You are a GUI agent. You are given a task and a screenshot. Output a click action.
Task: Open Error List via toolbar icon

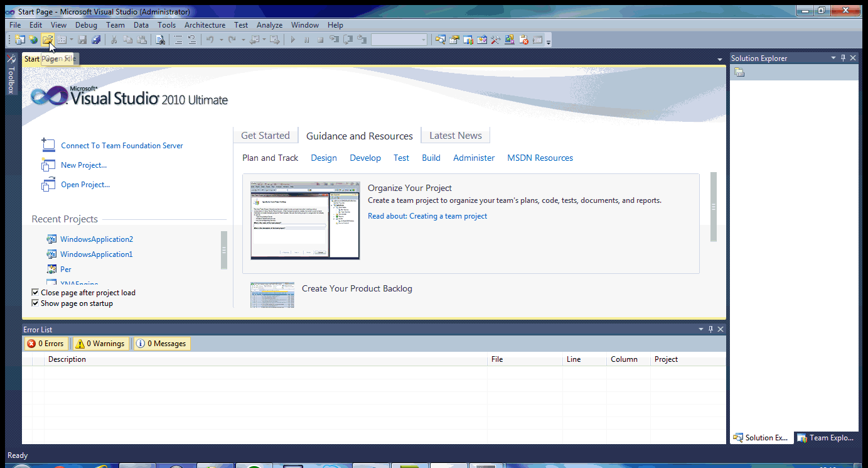tap(523, 40)
